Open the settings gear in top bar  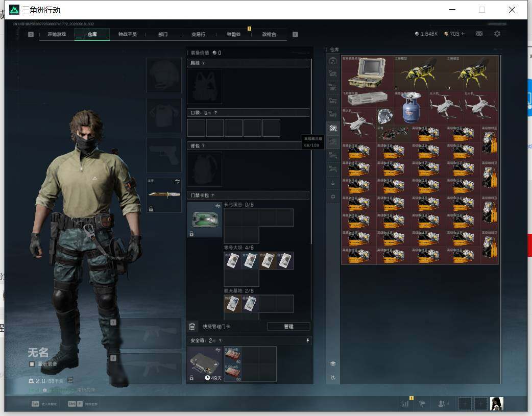pos(497,34)
